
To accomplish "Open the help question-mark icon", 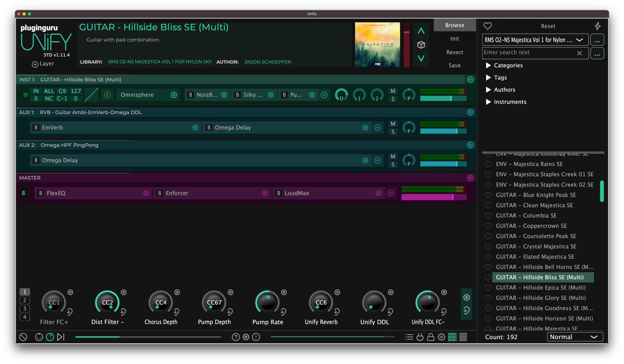I will tap(235, 337).
